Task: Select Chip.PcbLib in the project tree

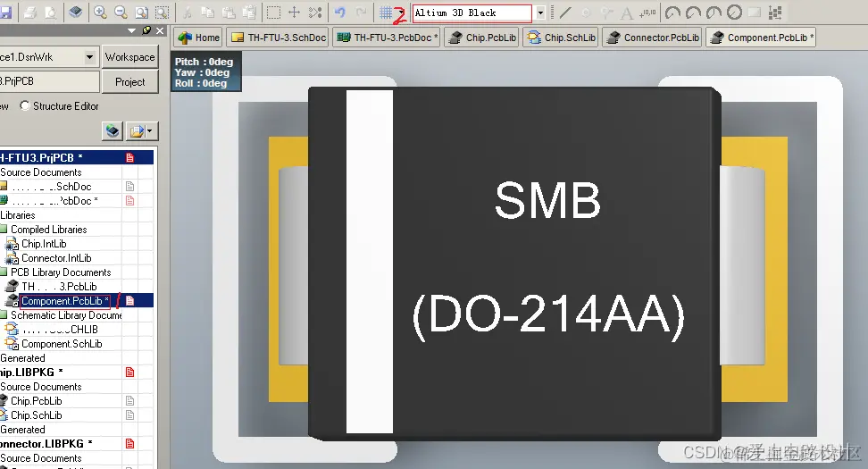Action: [36, 401]
